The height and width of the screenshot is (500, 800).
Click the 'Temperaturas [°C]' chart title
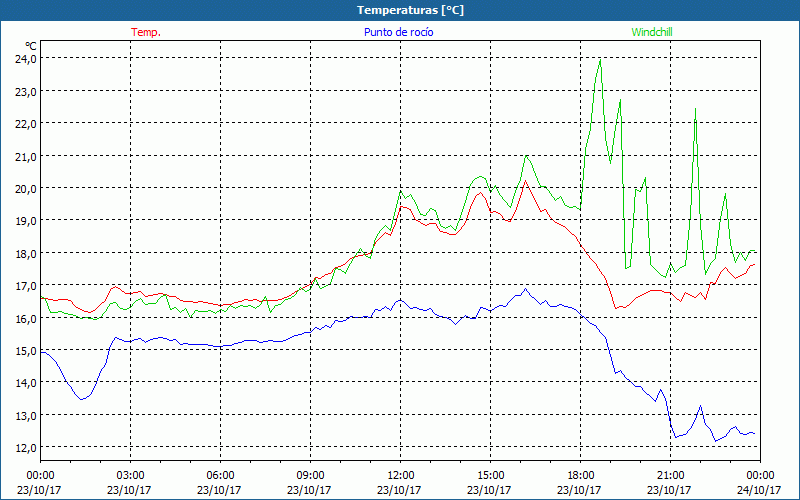click(410, 10)
